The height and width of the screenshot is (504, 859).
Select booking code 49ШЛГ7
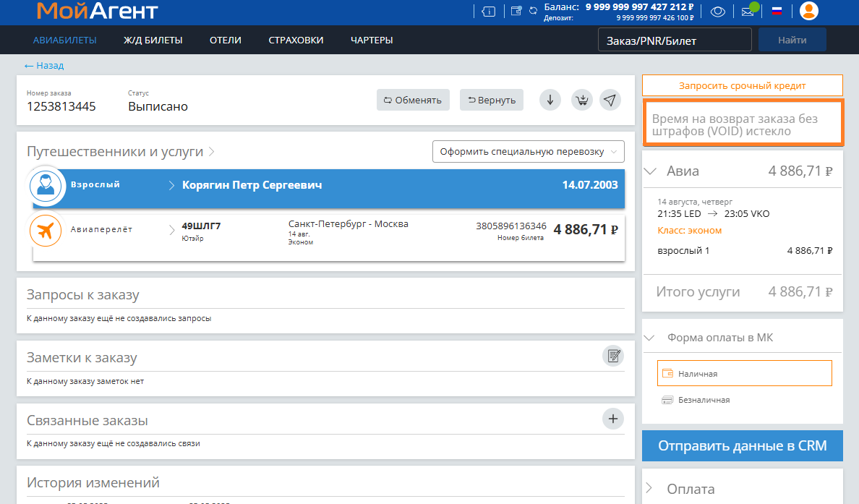click(201, 226)
